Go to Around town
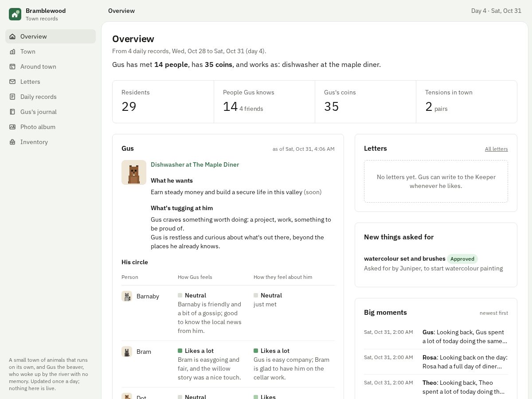 51,66
